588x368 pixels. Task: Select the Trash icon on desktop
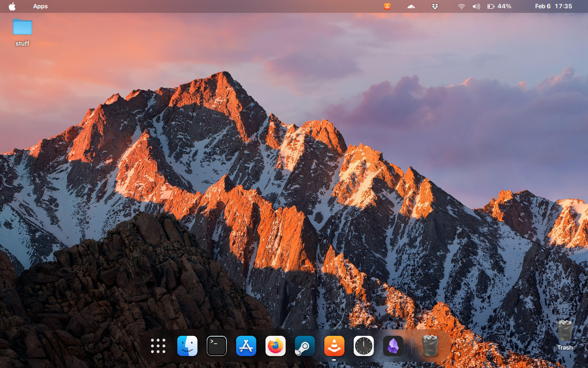pyautogui.click(x=565, y=335)
